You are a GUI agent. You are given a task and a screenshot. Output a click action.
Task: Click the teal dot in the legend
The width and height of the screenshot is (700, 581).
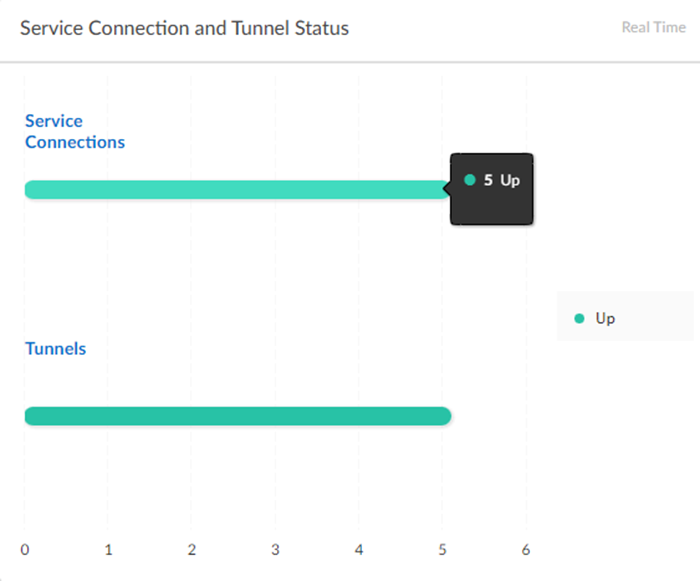pos(579,319)
